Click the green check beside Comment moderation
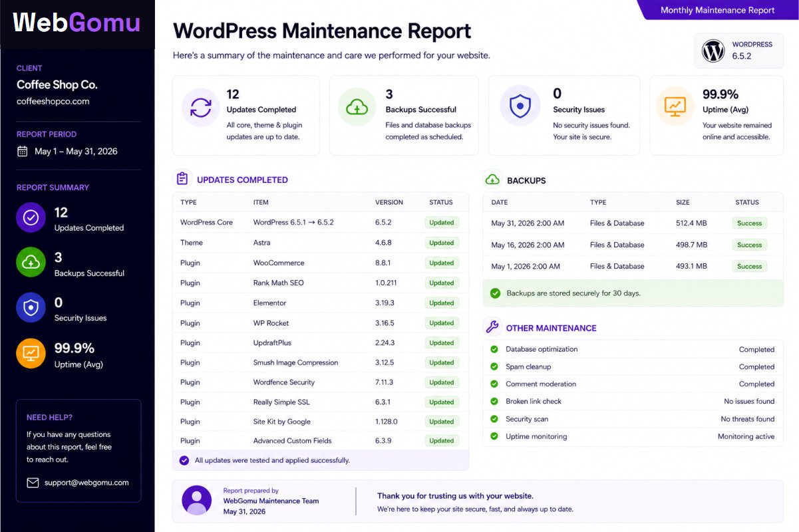 tap(494, 384)
